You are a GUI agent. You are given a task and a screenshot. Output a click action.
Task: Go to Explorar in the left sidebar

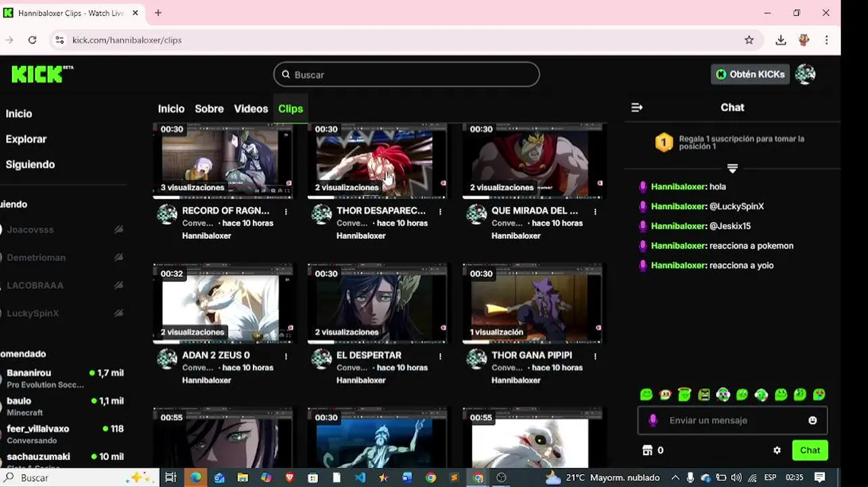pos(26,139)
